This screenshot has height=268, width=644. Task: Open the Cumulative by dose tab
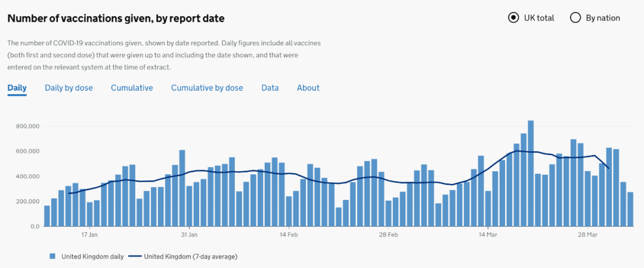(x=207, y=88)
